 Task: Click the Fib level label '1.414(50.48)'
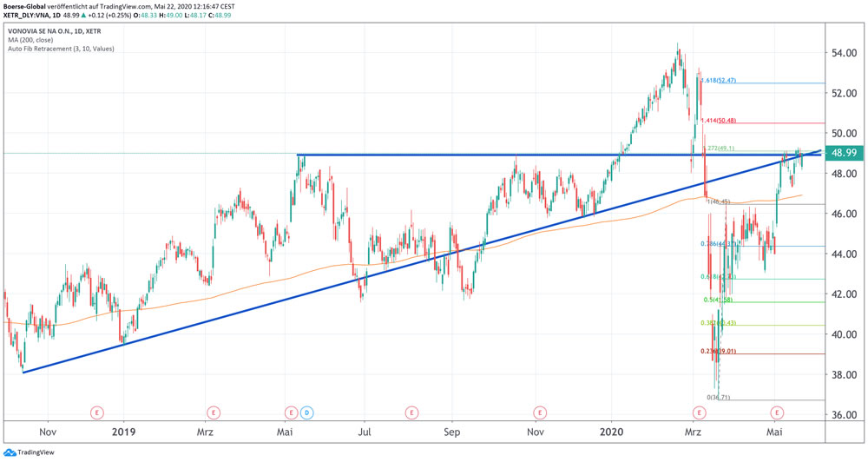coord(719,121)
